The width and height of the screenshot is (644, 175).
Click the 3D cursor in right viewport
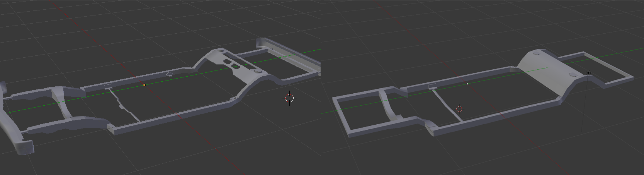459,109
